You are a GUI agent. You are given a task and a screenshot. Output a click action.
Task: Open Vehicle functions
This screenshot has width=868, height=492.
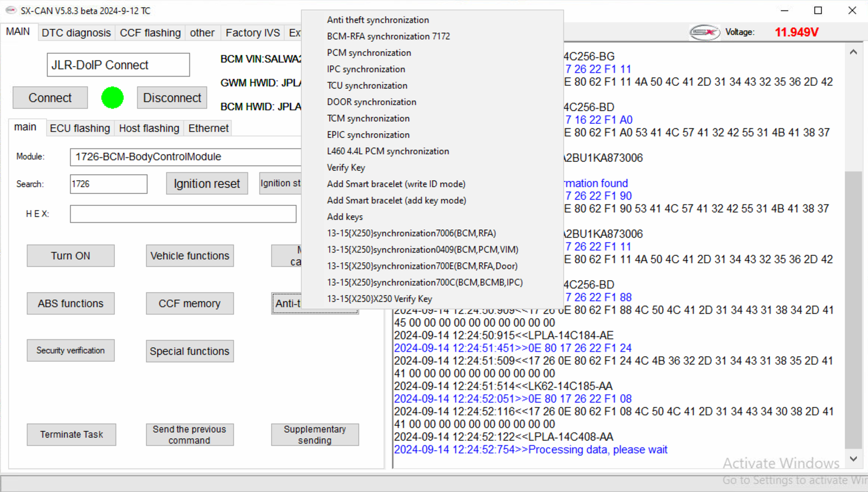point(190,256)
